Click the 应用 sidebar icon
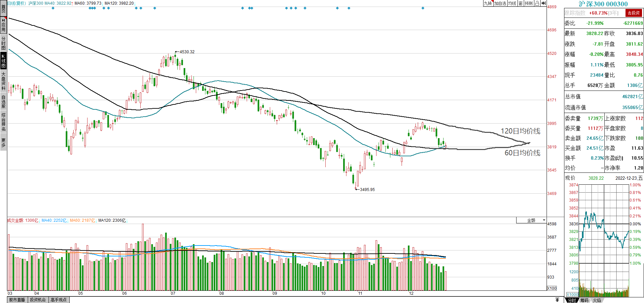644x303 pixels. coord(3,25)
